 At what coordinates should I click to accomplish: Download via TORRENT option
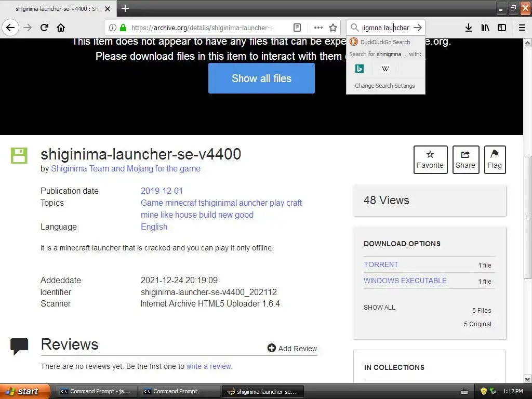381,264
